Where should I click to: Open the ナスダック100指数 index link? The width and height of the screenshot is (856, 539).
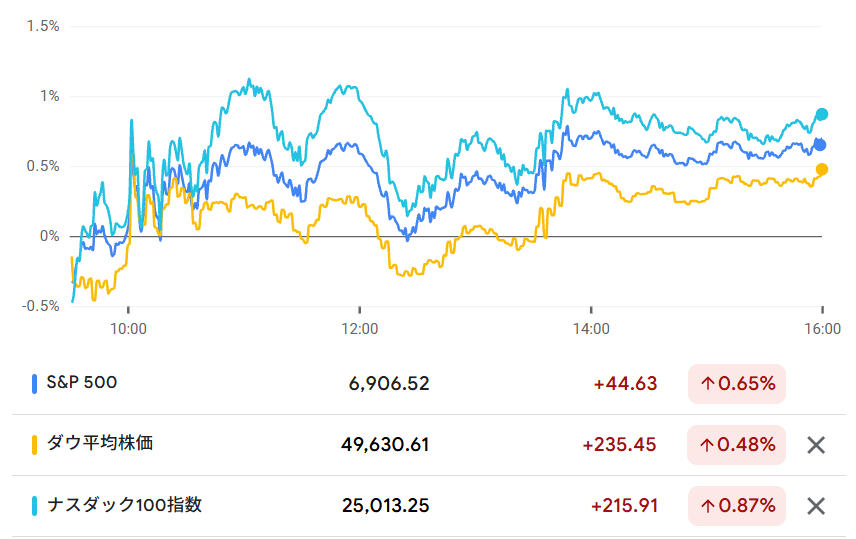click(x=124, y=505)
